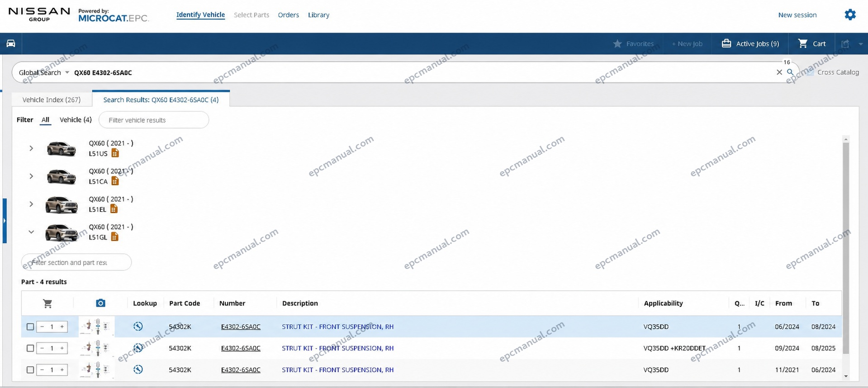Screen dimensions: 868x388
Task: Click the vehicle car icon in blue toolbar
Action: 11,43
